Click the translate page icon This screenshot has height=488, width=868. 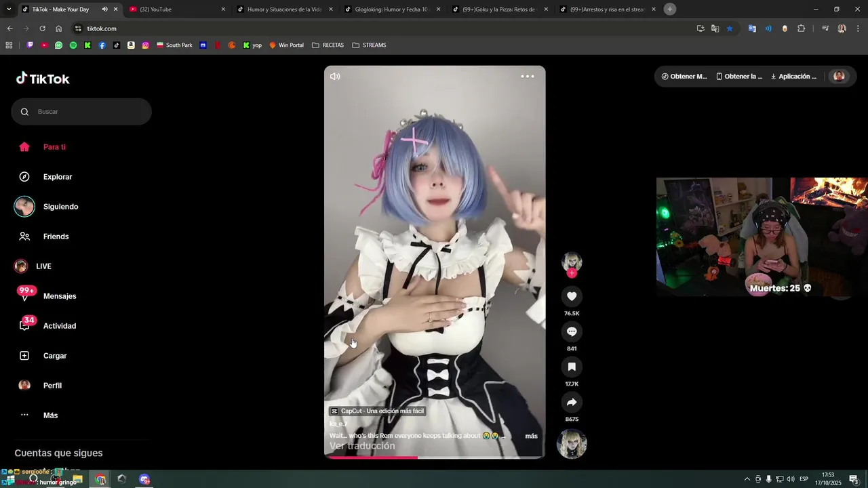715,28
